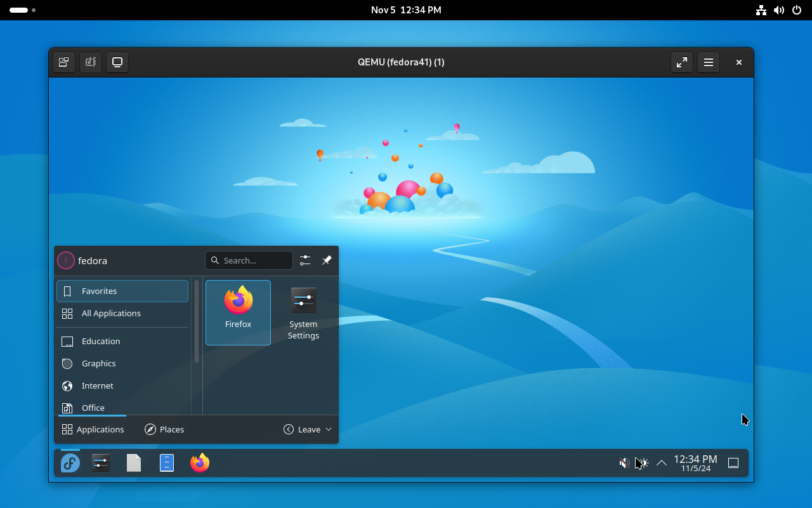Open the QEMU overview/switcher toolbar icon
Viewport: 812px width, 508px height.
pos(64,62)
